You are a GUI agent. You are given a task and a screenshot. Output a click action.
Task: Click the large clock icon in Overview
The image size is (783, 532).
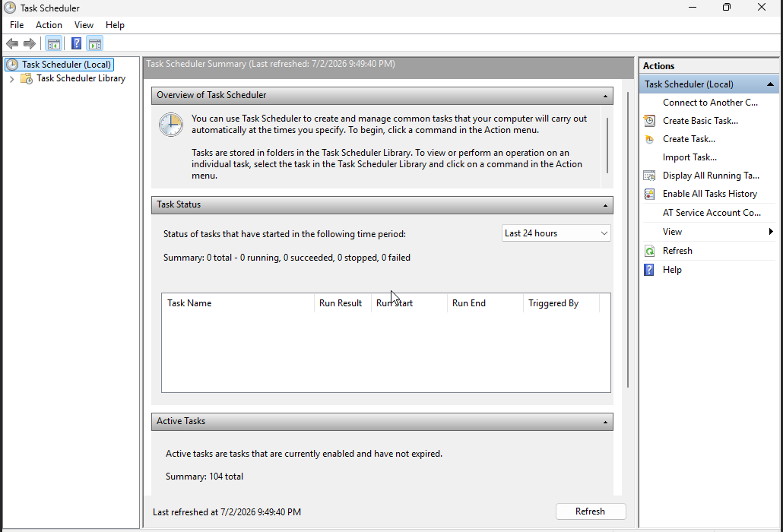[x=171, y=125]
